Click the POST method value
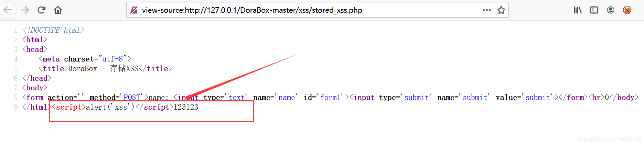 132,98
